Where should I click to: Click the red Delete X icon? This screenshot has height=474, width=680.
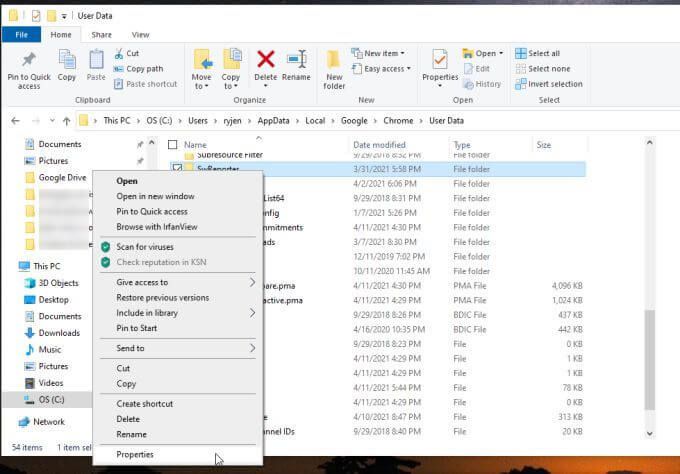coord(265,59)
